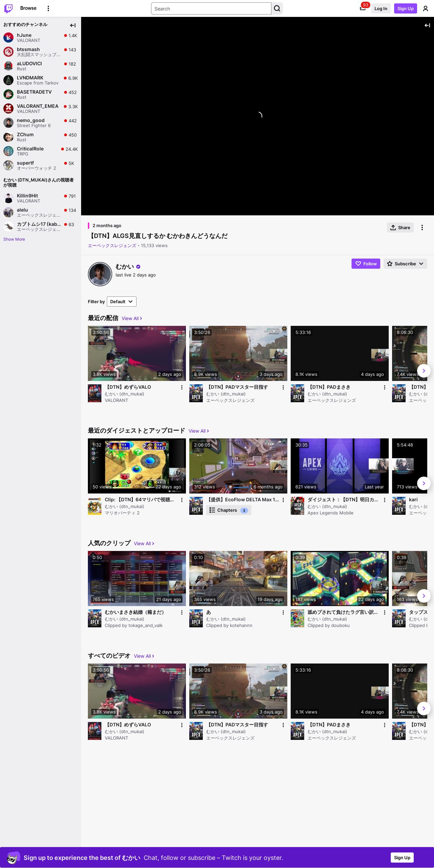
Task: Open nemo_good channel in sidebar
Action: coord(41,123)
